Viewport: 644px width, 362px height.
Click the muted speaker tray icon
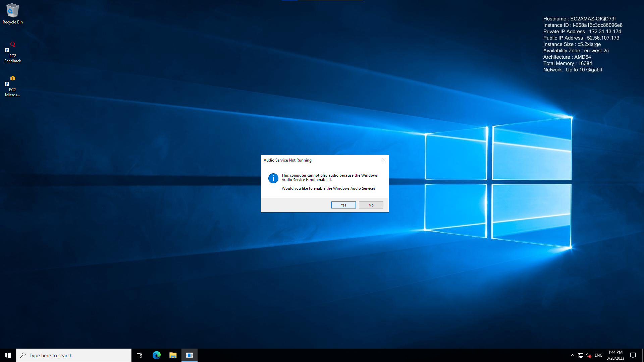[589, 355]
